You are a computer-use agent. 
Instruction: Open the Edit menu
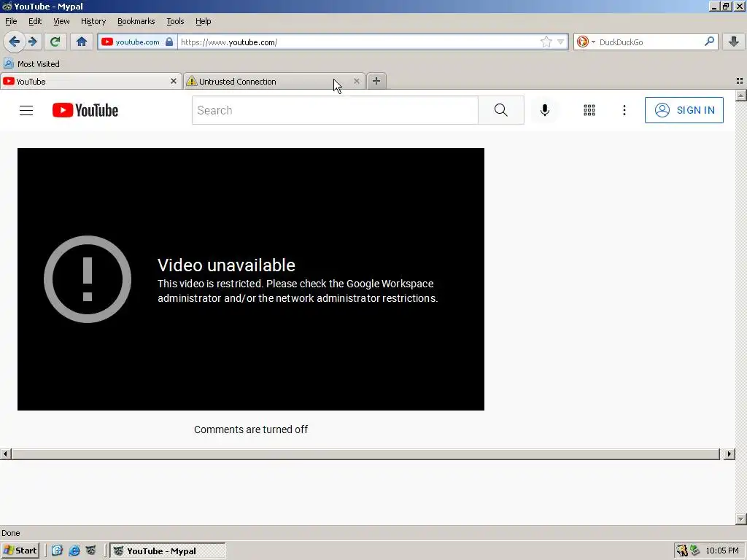pyautogui.click(x=35, y=21)
